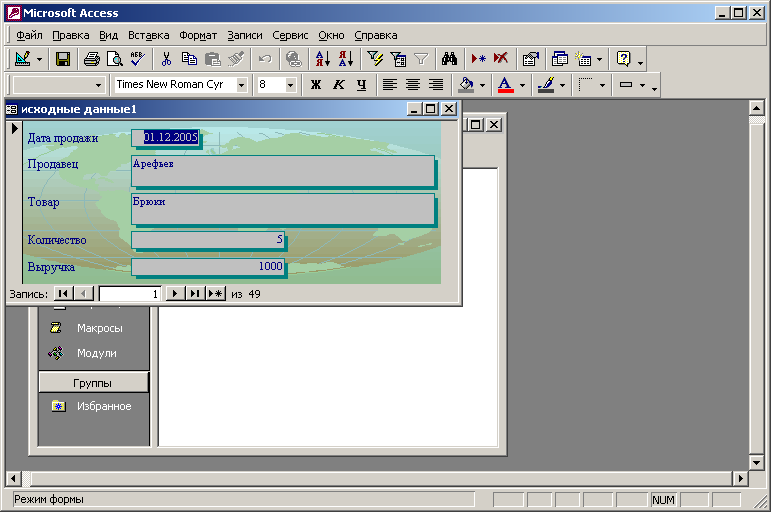Open the Вид menu

pyautogui.click(x=108, y=35)
